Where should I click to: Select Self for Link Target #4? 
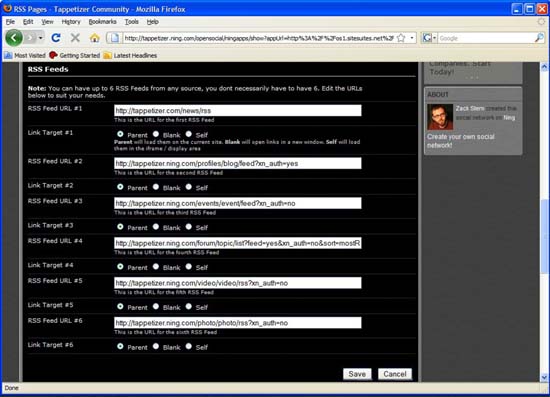click(189, 267)
